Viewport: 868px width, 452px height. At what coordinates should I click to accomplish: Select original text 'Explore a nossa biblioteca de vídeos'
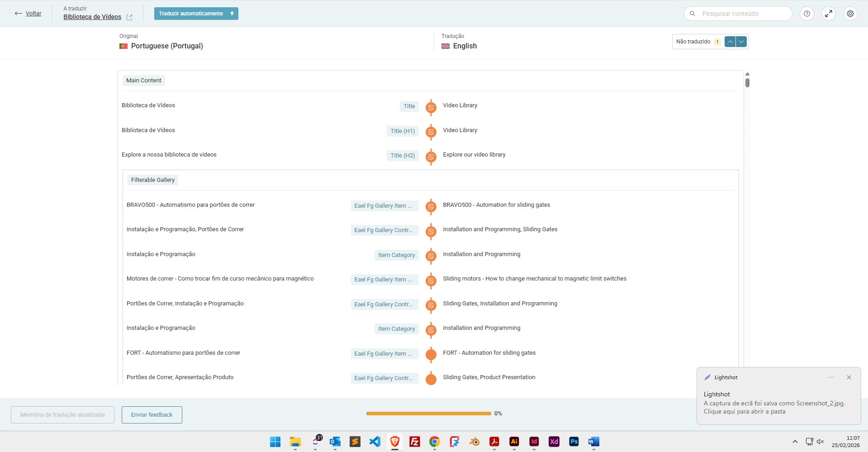[x=169, y=155]
